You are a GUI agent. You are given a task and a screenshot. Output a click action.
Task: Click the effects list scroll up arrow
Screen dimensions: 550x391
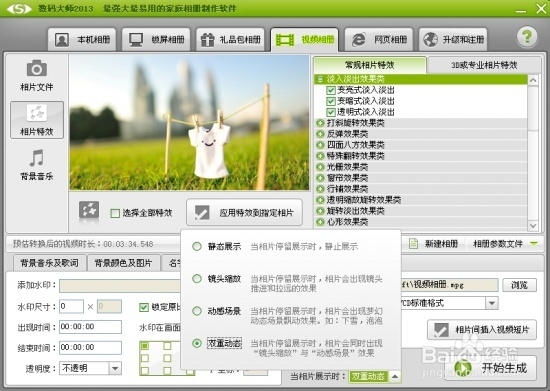(x=533, y=80)
